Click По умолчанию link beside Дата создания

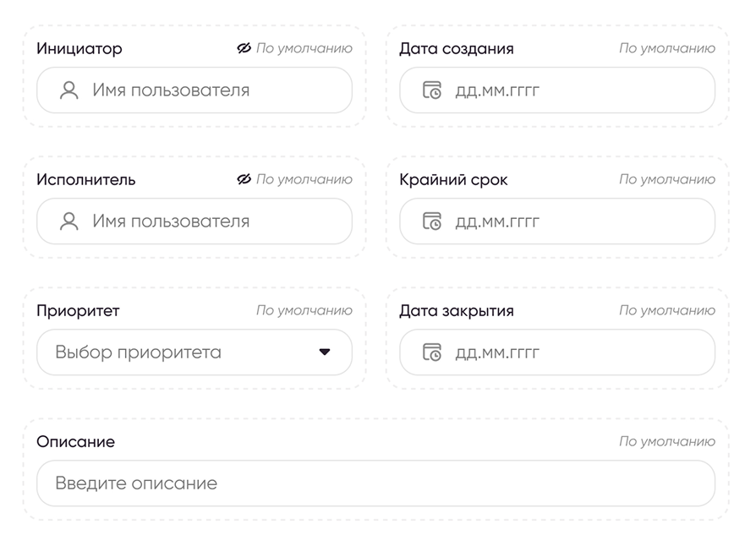click(667, 48)
